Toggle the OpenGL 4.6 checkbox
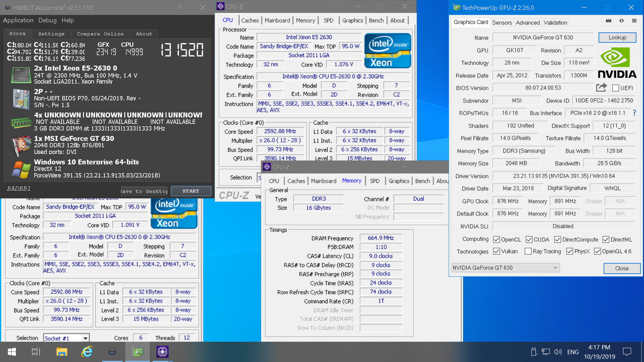Screen dimensions: 644x362 [x=597, y=251]
